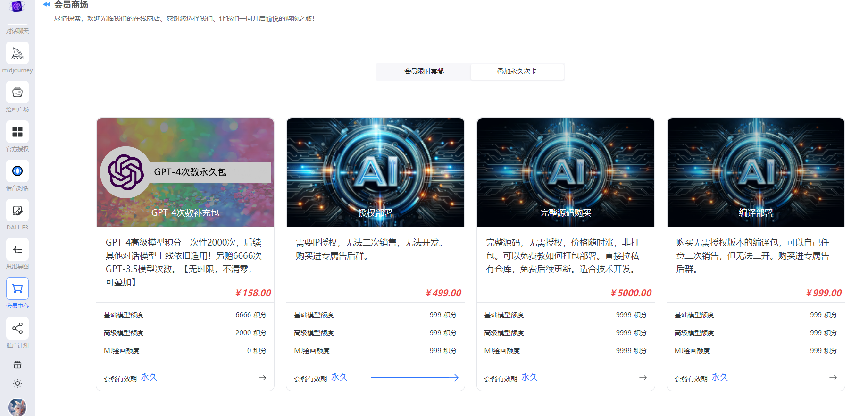Click the description starting GPT-4高级模型积分
The image size is (868, 416).
[x=184, y=262]
